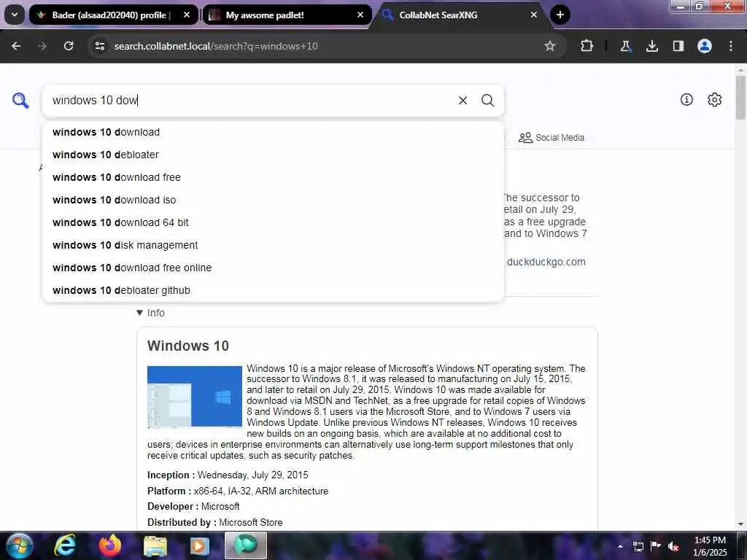This screenshot has width=747, height=560.
Task: Open the profile avatar menu
Action: click(x=705, y=46)
